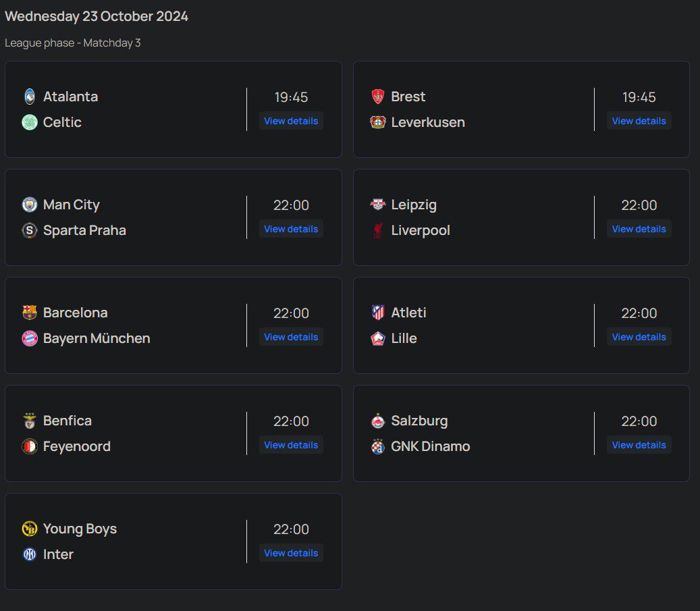Select the Benfica team name

pos(68,421)
